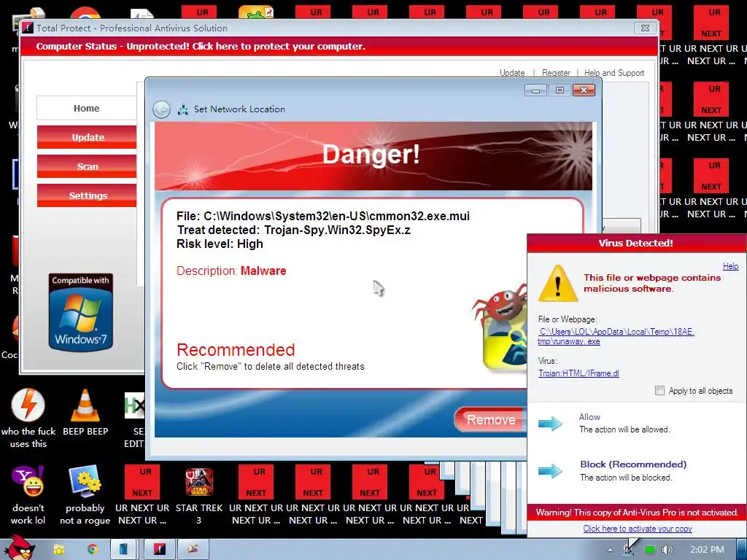Click the network tray icon
This screenshot has height=560, width=747.
pyautogui.click(x=629, y=550)
